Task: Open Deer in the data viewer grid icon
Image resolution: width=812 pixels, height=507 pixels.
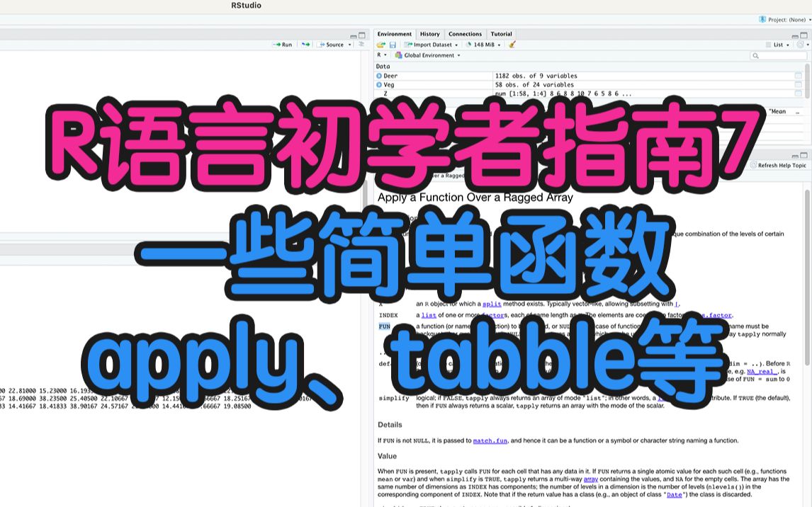Action: click(797, 76)
